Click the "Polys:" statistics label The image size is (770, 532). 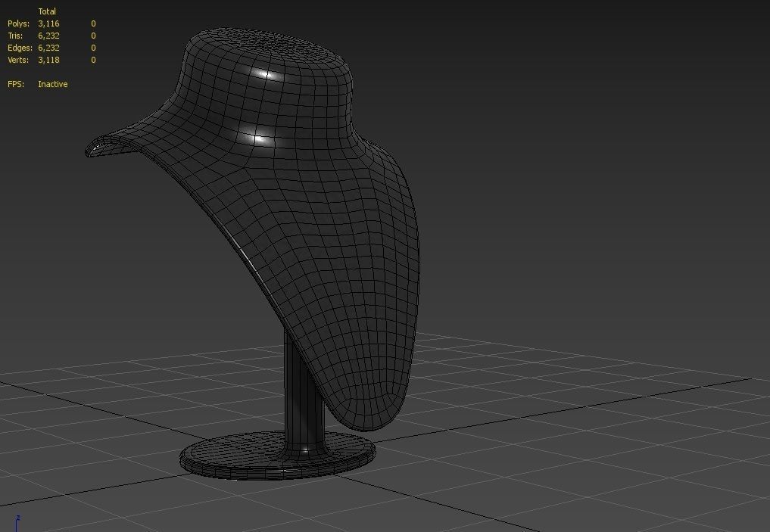[x=19, y=23]
